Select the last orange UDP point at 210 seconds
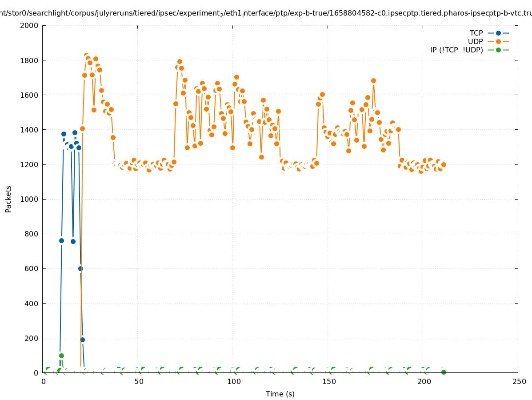 [444, 164]
